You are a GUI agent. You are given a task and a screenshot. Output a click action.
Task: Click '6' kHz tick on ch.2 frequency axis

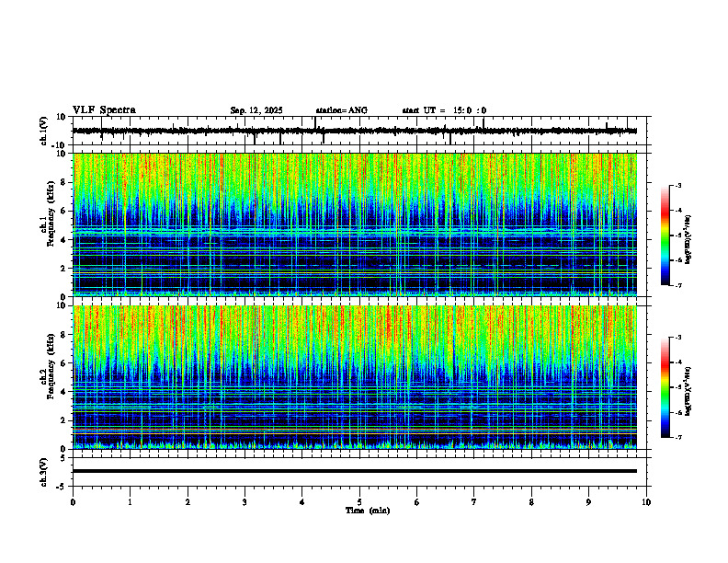tap(64, 363)
